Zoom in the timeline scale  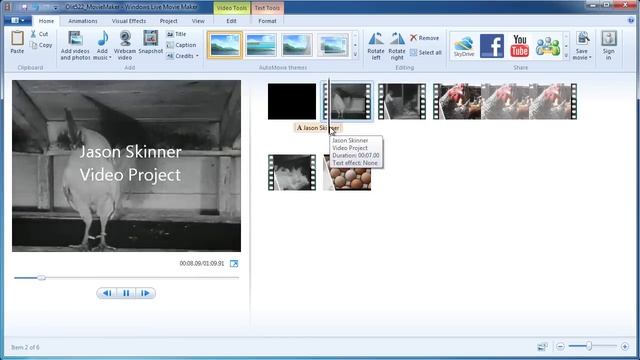[x=625, y=347]
